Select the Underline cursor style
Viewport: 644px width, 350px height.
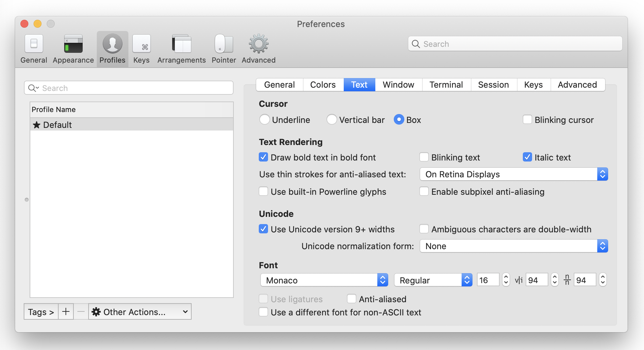(x=264, y=120)
